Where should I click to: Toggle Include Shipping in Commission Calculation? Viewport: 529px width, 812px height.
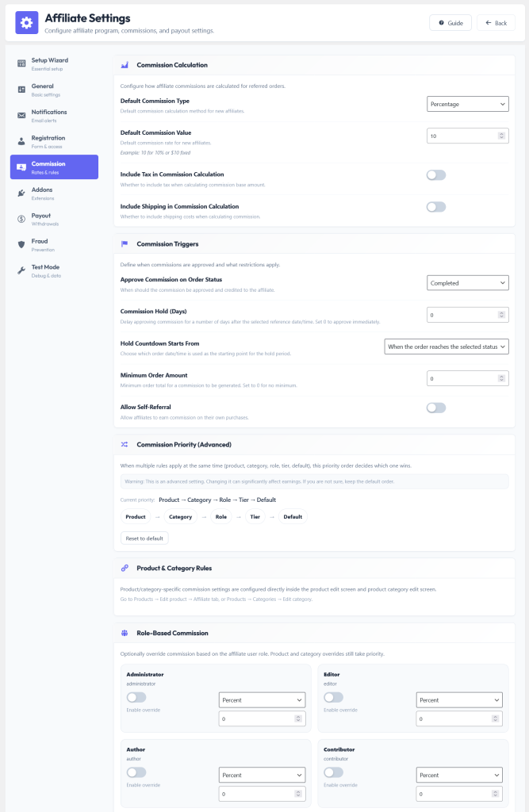coord(436,207)
